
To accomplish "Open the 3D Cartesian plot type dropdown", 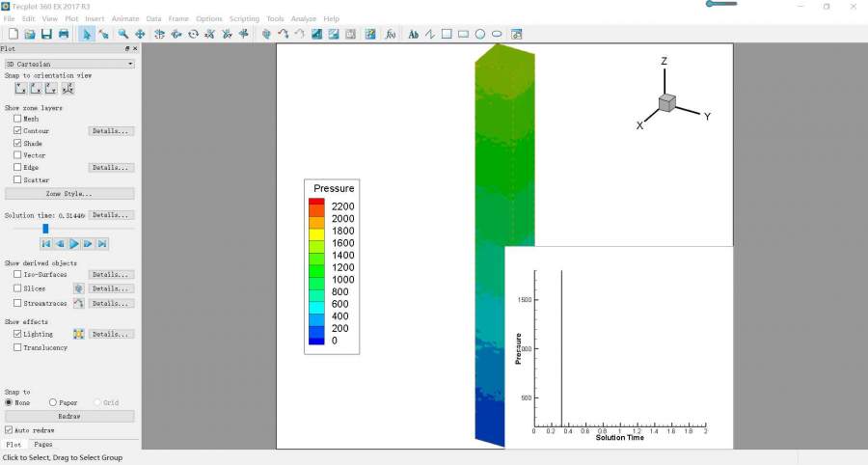I will pyautogui.click(x=69, y=64).
